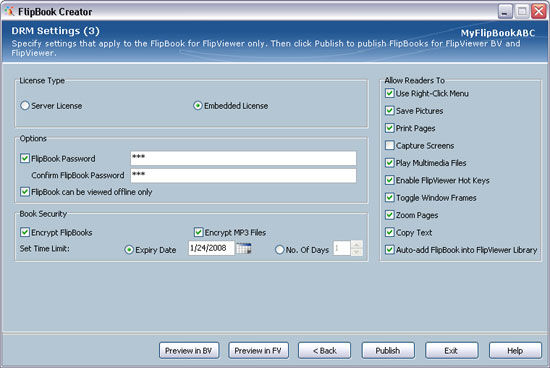Toggle FlipBook can be viewed offline only

pos(25,192)
